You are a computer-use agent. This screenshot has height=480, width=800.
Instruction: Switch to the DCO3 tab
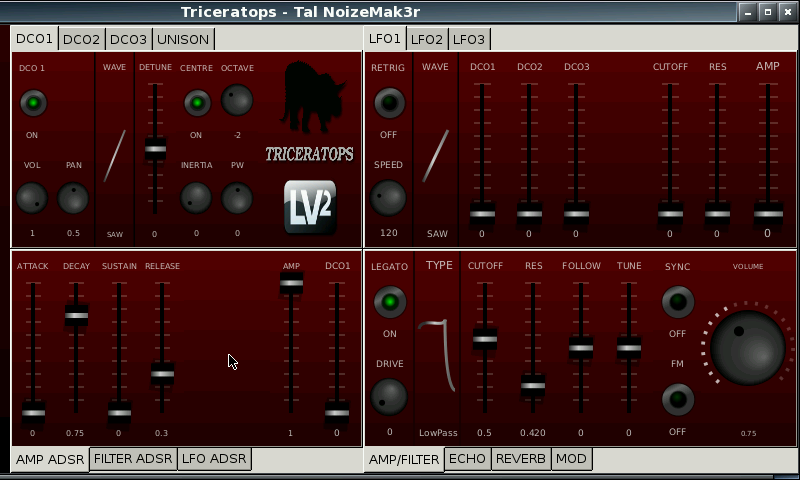point(128,39)
